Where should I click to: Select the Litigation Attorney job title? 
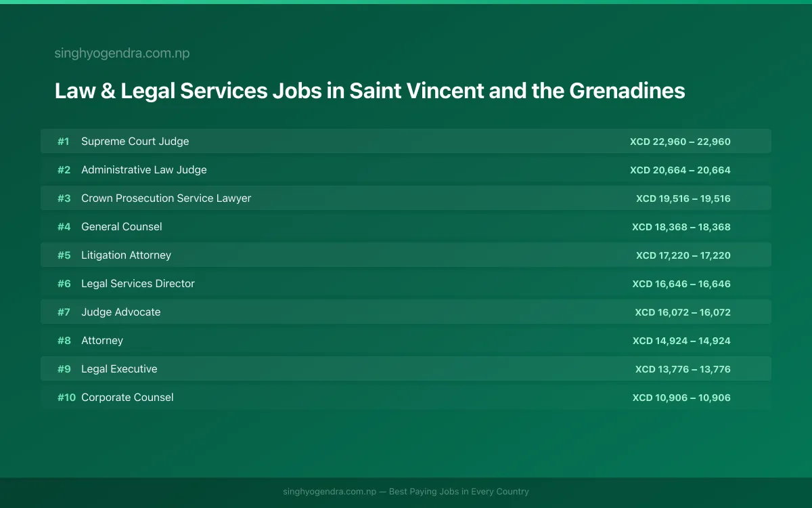click(126, 255)
